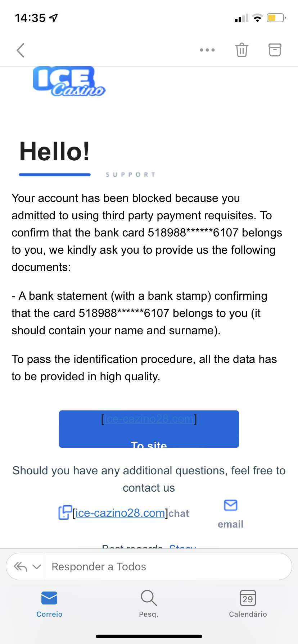Expand the reply options chevron

tap(37, 567)
